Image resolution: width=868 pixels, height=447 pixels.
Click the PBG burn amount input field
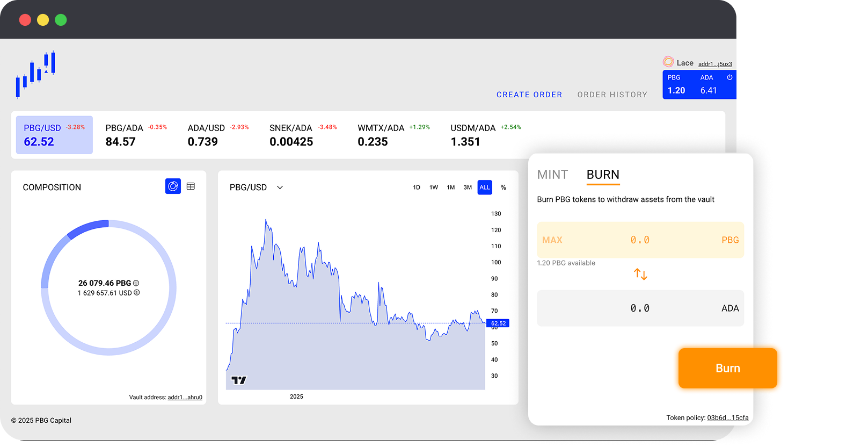point(640,240)
